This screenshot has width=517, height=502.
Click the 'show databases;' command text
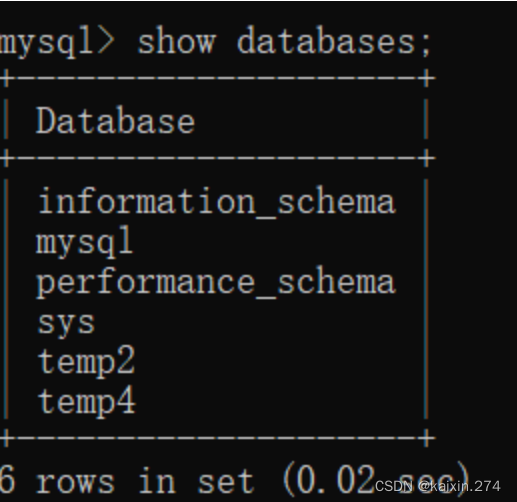pos(284,43)
